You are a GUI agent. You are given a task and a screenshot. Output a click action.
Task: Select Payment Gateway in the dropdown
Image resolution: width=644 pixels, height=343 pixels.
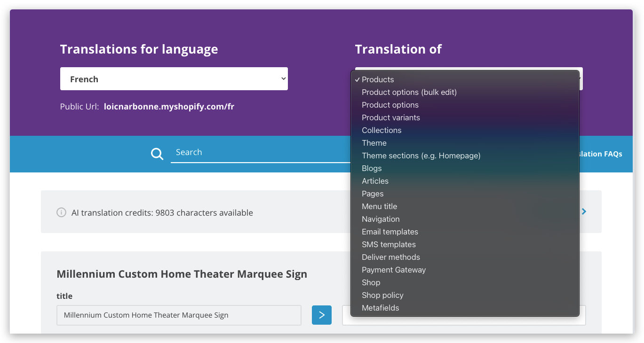point(394,270)
